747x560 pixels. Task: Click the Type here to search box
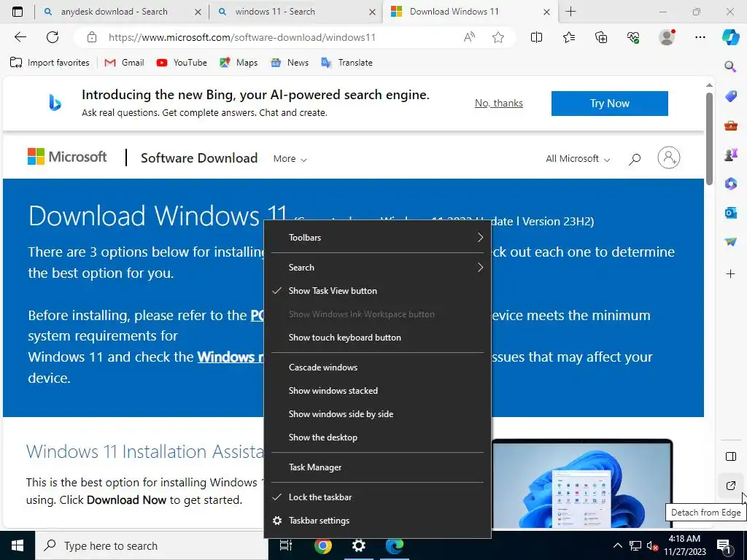[152, 545]
